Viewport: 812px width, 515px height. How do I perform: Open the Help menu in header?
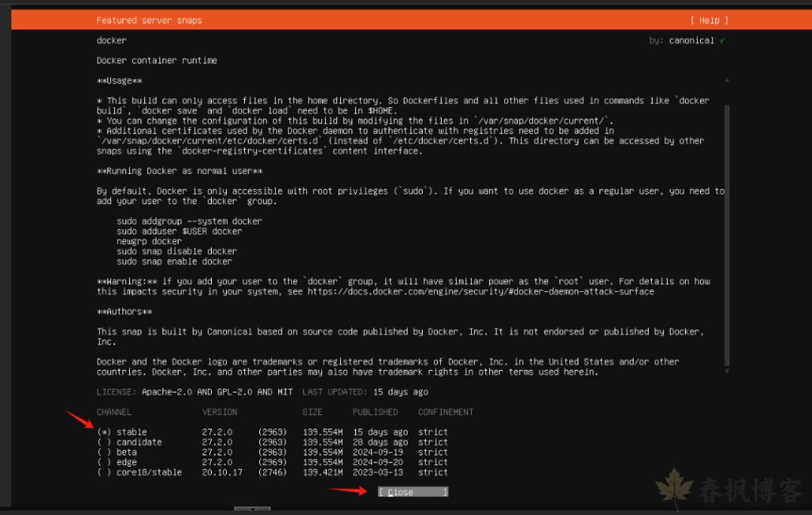(x=709, y=20)
